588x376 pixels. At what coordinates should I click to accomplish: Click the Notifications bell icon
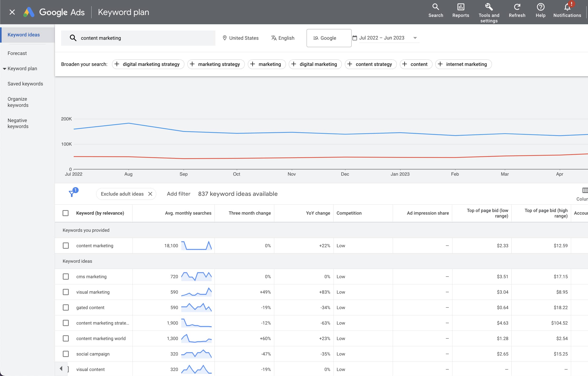click(x=567, y=8)
